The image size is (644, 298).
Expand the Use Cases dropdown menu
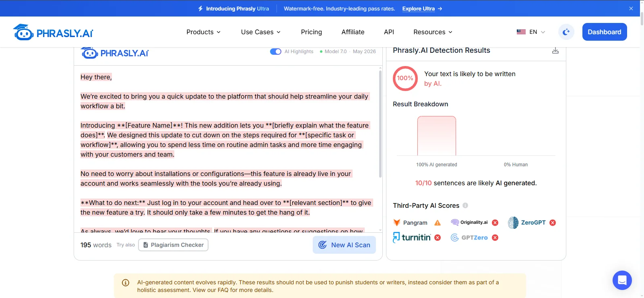coord(261,32)
